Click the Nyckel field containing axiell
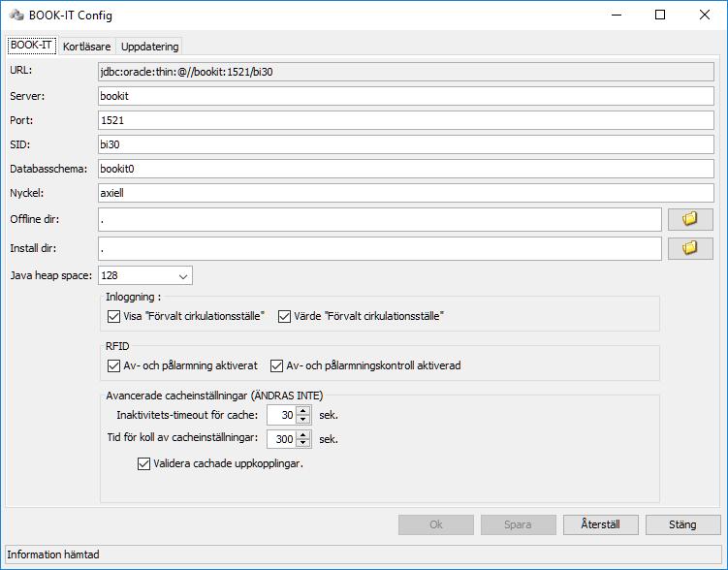Image resolution: width=728 pixels, height=570 pixels. coord(406,193)
